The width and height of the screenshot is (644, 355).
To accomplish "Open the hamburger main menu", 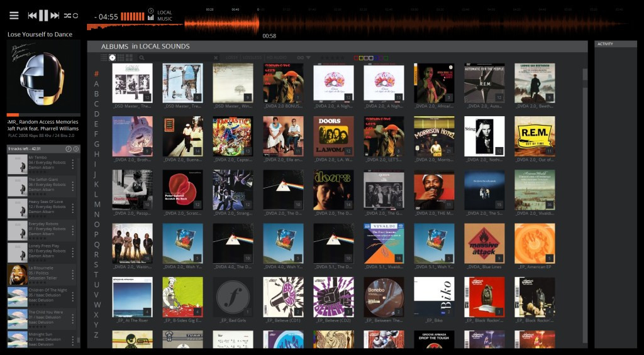I will 14,16.
